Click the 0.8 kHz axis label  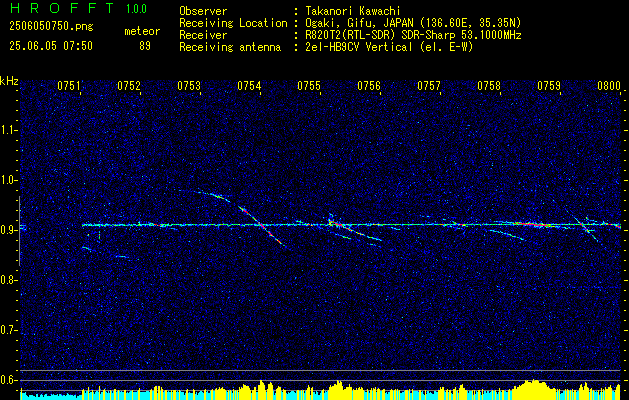(x=8, y=280)
